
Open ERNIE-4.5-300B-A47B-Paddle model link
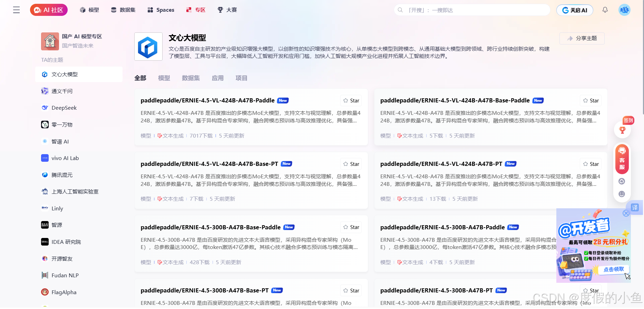coord(442,227)
